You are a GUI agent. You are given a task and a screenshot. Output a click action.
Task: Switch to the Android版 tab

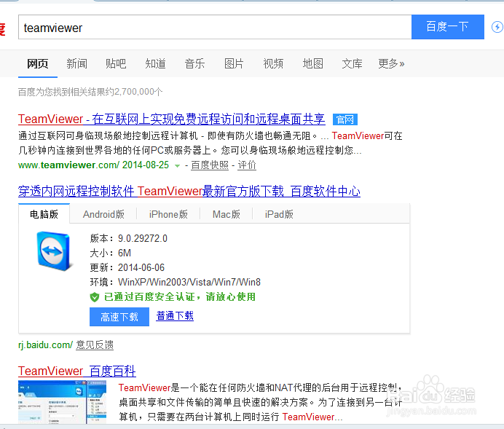(x=103, y=214)
